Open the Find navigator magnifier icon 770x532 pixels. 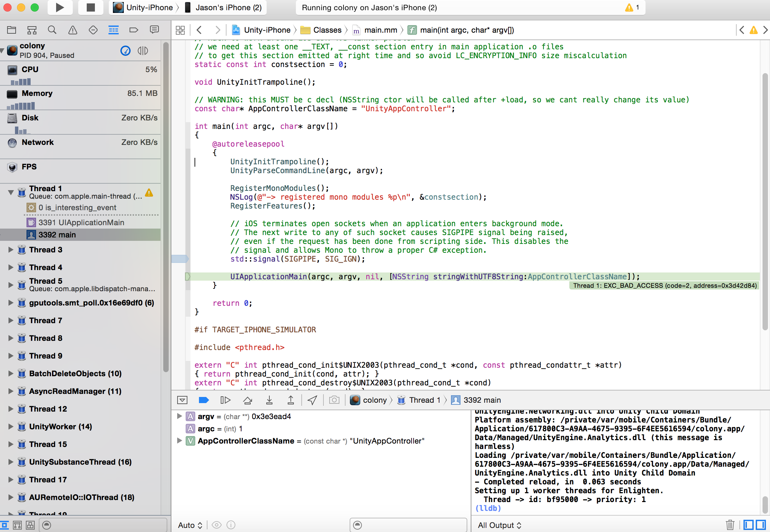click(x=52, y=30)
